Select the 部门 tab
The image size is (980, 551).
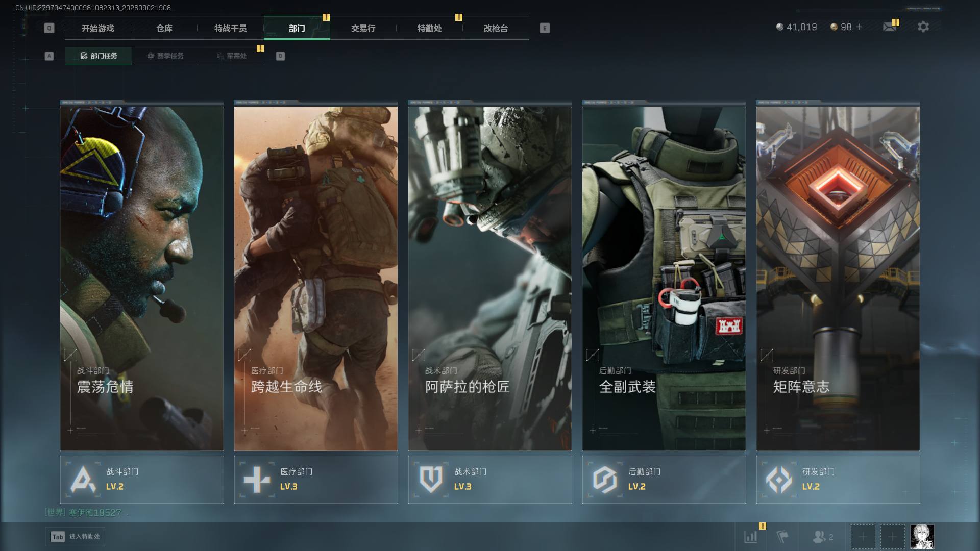coord(297,29)
